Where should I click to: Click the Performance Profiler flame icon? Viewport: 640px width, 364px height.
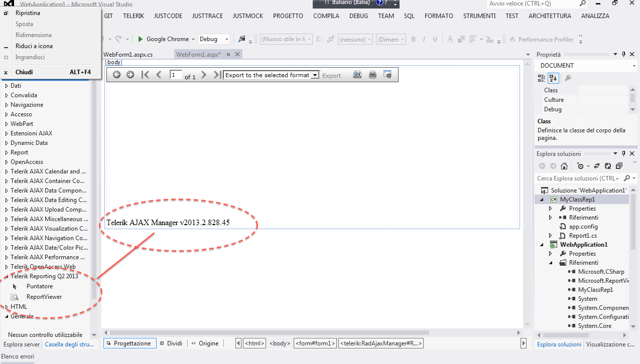click(x=513, y=39)
